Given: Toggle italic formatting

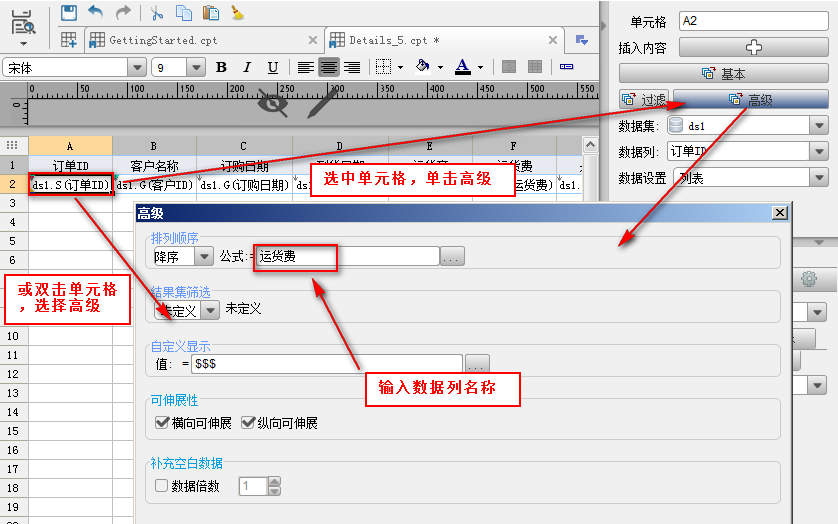Looking at the screenshot, I should click(247, 67).
